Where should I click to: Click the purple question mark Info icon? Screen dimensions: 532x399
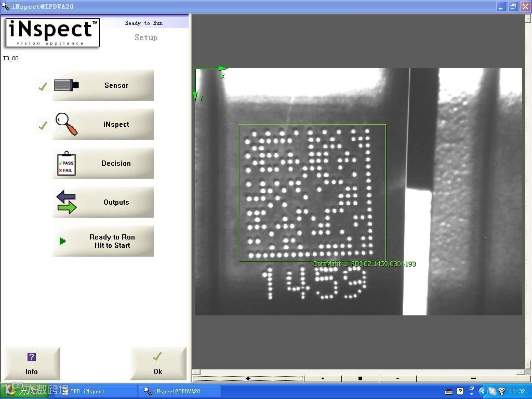click(x=31, y=357)
